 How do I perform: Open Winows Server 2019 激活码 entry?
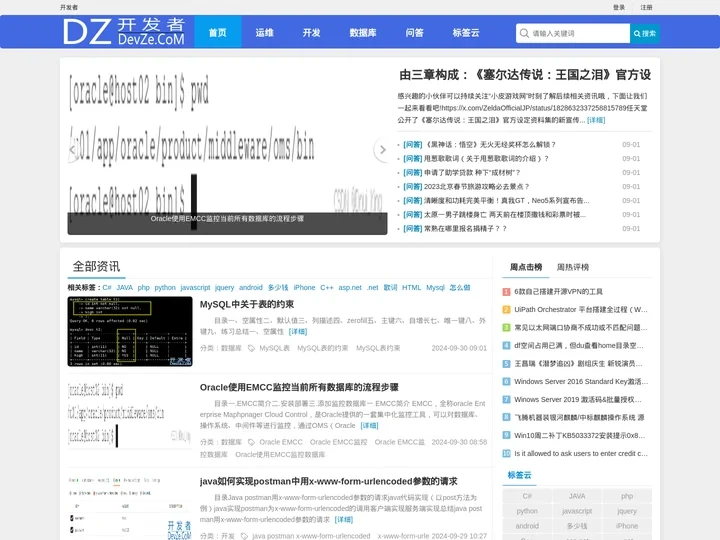(578, 399)
